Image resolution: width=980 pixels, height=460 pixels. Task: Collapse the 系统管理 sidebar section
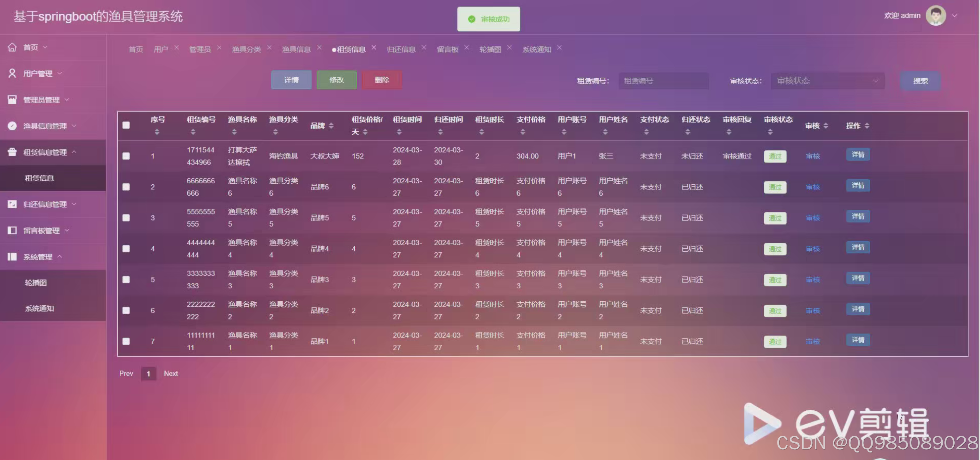(x=60, y=257)
